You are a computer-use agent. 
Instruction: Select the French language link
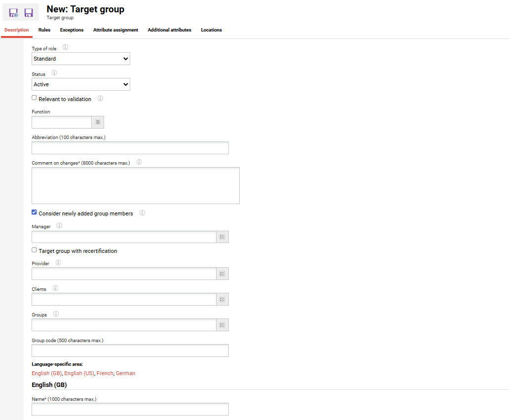[x=105, y=373]
